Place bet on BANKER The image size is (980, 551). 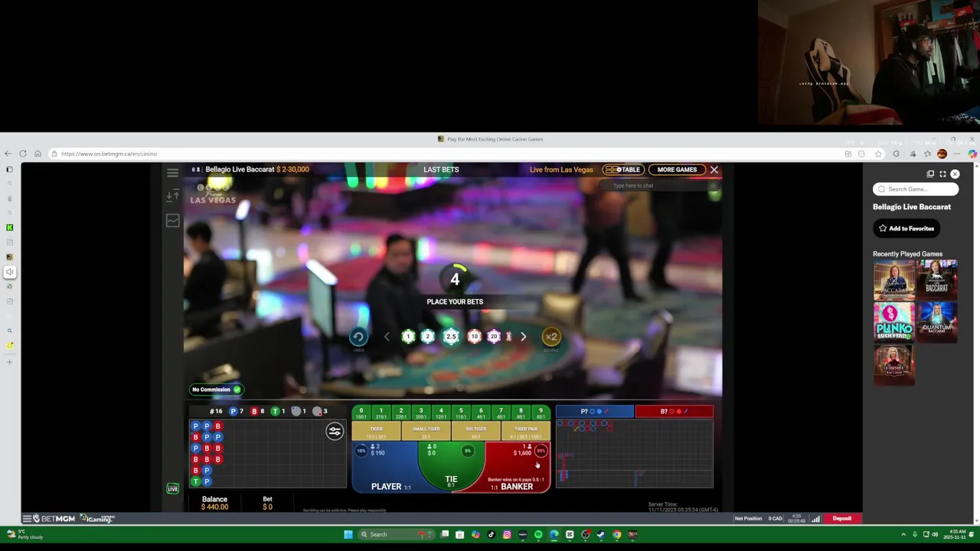tap(518, 467)
